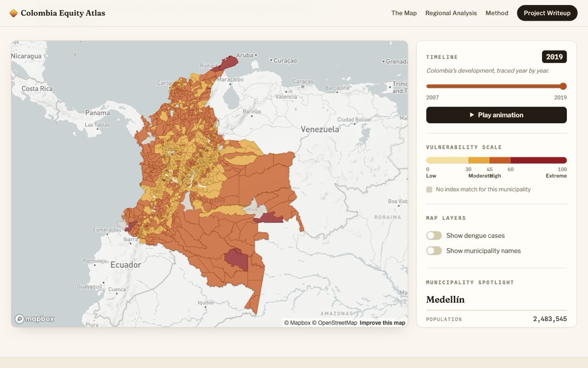Click the Low segment of vulnerability scale
This screenshot has height=368, width=588.
tap(447, 160)
